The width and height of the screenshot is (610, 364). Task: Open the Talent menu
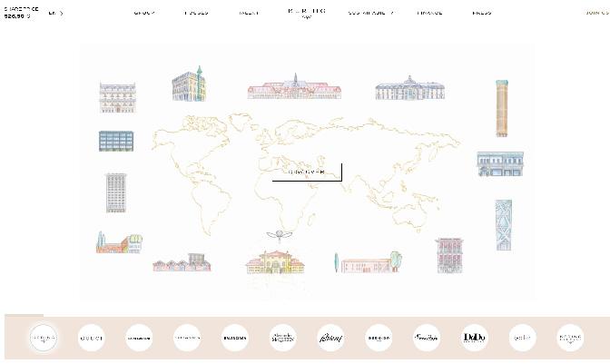(249, 13)
